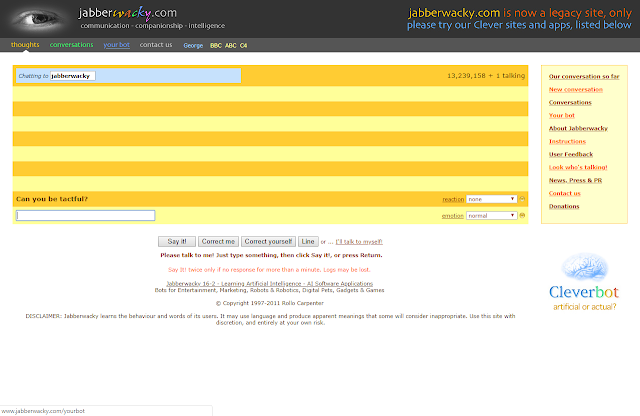Click the eye logo image in header
This screenshot has height=416, width=640.
tap(38, 19)
